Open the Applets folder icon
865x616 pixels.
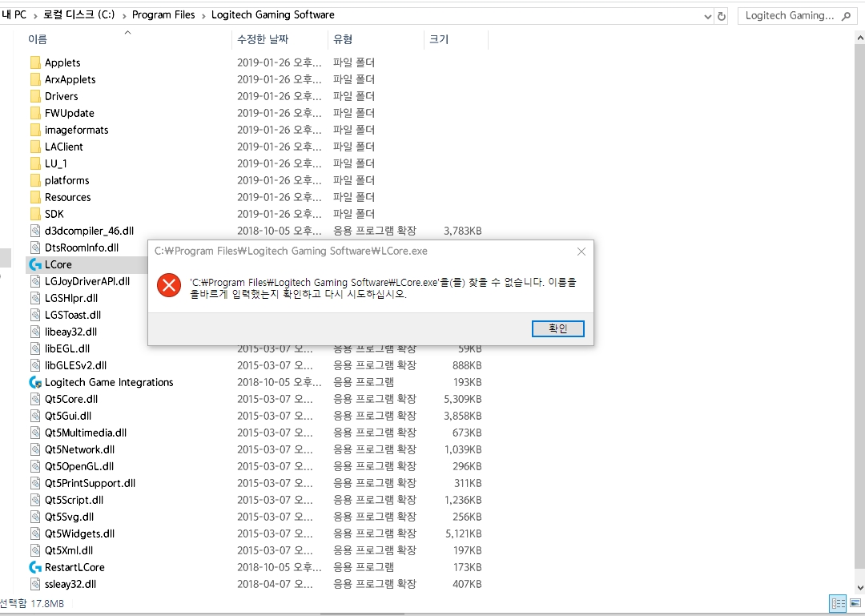coord(34,62)
